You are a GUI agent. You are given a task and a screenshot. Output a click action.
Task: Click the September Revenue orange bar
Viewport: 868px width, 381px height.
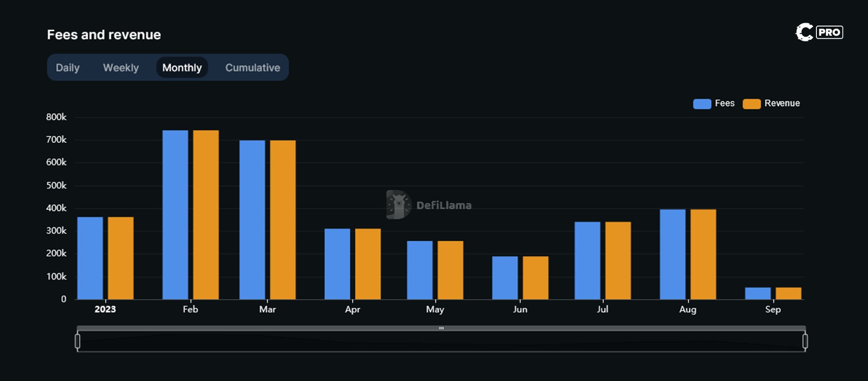pos(788,293)
